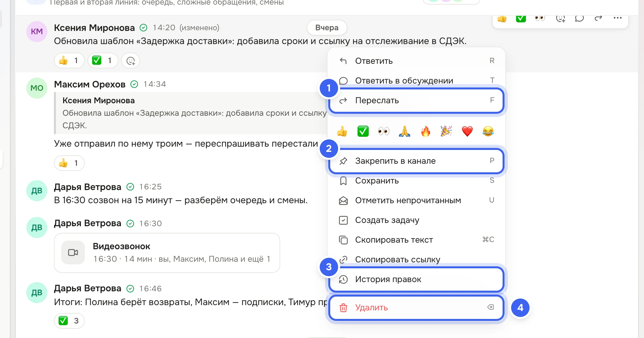Open profile name Максим Орехов
This screenshot has height=338, width=644.
pos(90,84)
